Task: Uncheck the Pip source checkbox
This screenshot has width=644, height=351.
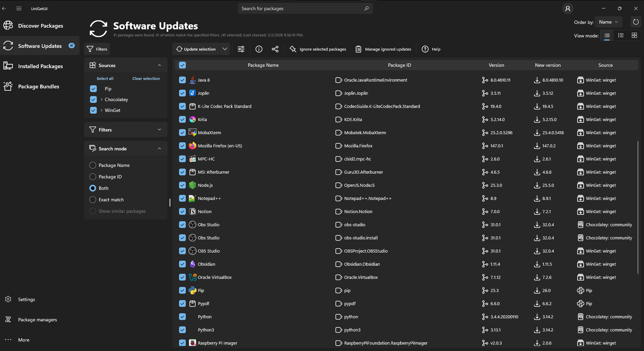Action: click(93, 89)
